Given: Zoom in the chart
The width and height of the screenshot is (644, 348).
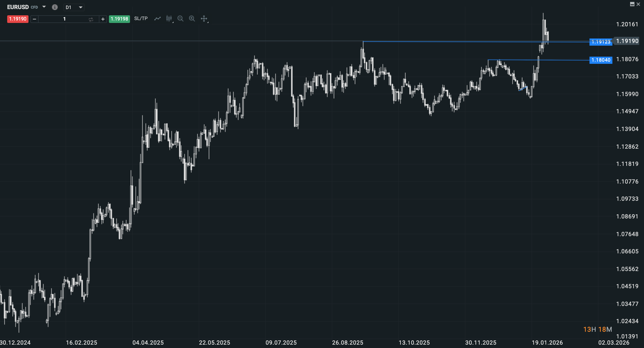Looking at the screenshot, I should click(192, 19).
